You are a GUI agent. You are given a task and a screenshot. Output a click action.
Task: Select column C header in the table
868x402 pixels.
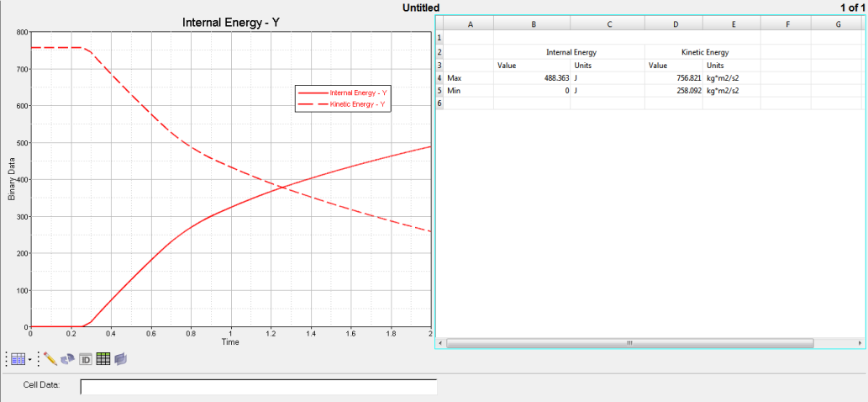point(608,24)
